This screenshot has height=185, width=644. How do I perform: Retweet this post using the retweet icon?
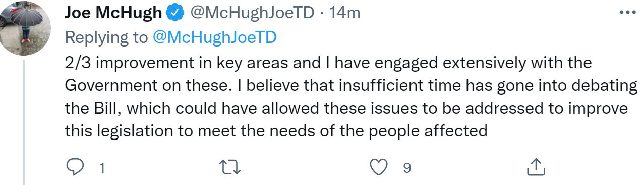point(231,168)
